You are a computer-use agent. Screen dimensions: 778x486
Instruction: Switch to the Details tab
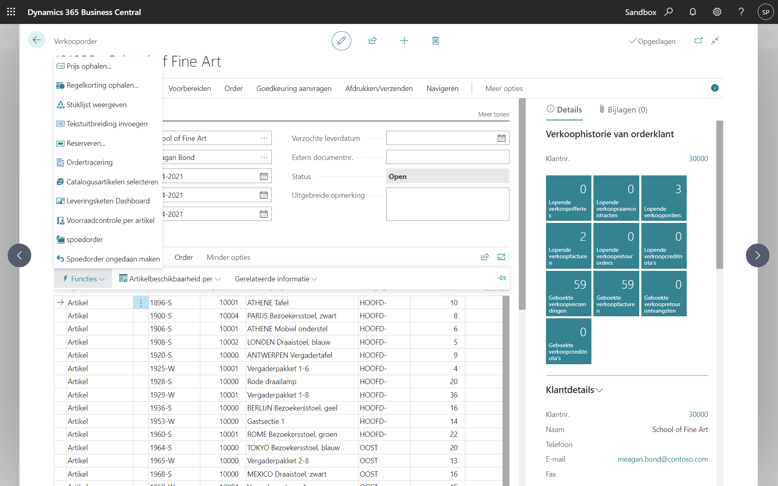pyautogui.click(x=564, y=110)
